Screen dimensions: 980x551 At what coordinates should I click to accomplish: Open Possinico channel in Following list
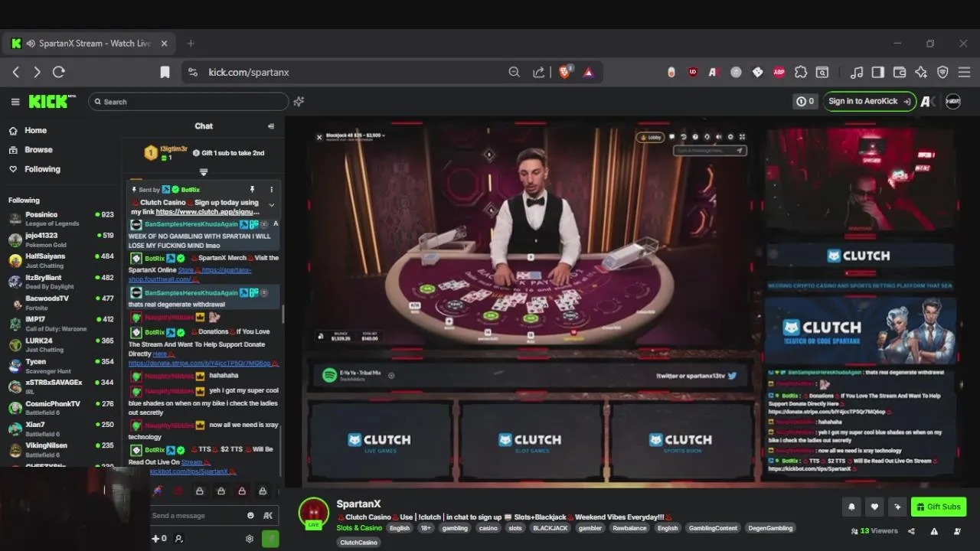point(61,219)
